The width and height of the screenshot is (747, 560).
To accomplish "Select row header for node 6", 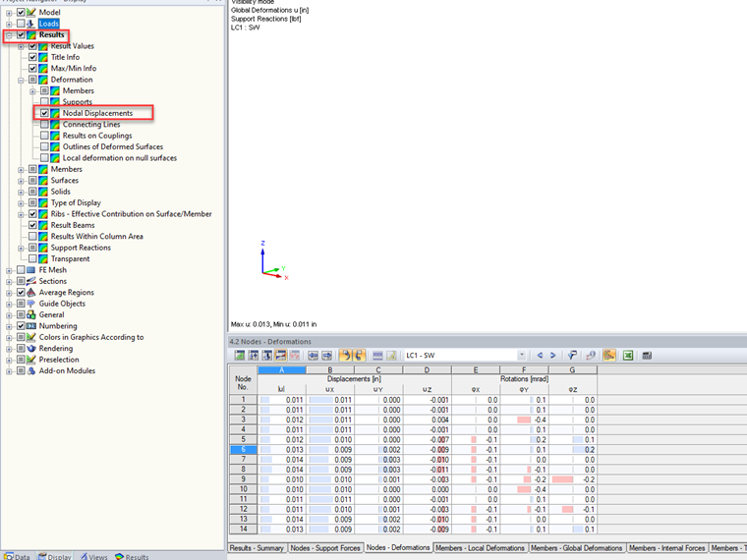I will point(243,450).
